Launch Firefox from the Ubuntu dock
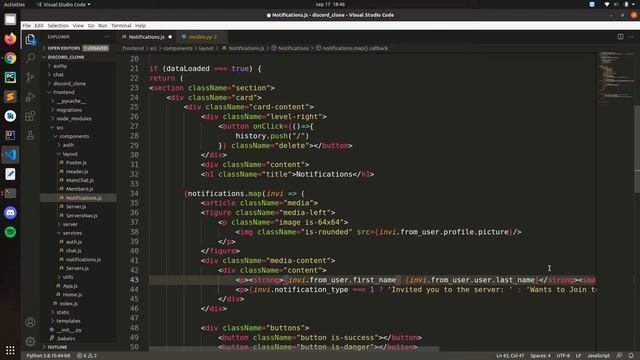Screen dimensions: 640x360 point(10,39)
